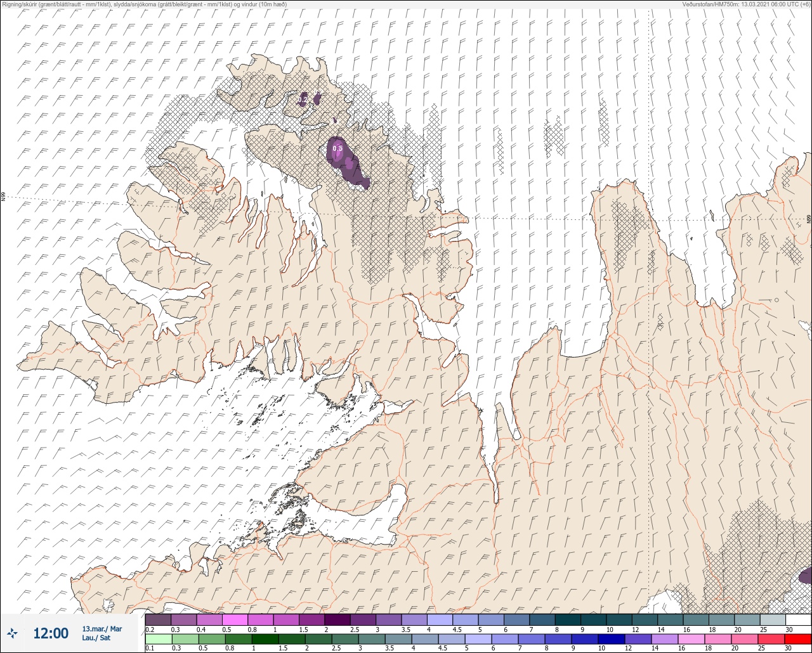Pick the top-row slate blue swatch labeled 6
The width and height of the screenshot is (812, 653).
point(517,619)
